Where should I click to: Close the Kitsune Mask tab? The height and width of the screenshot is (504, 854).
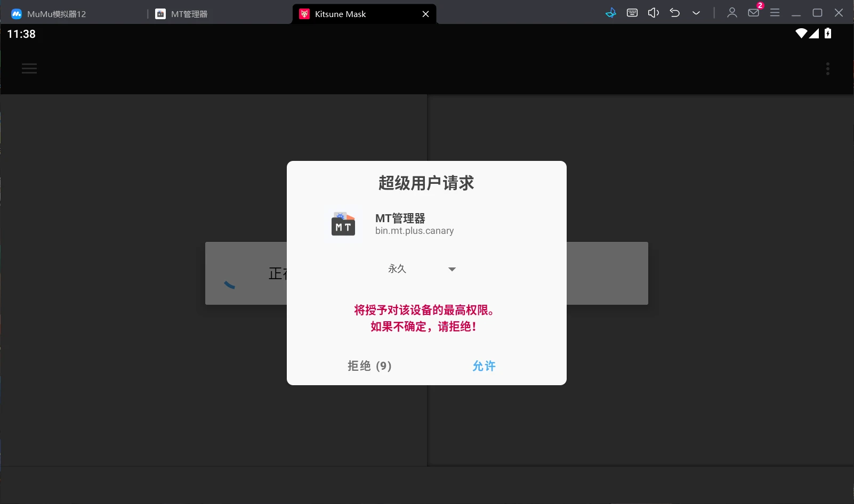[425, 14]
